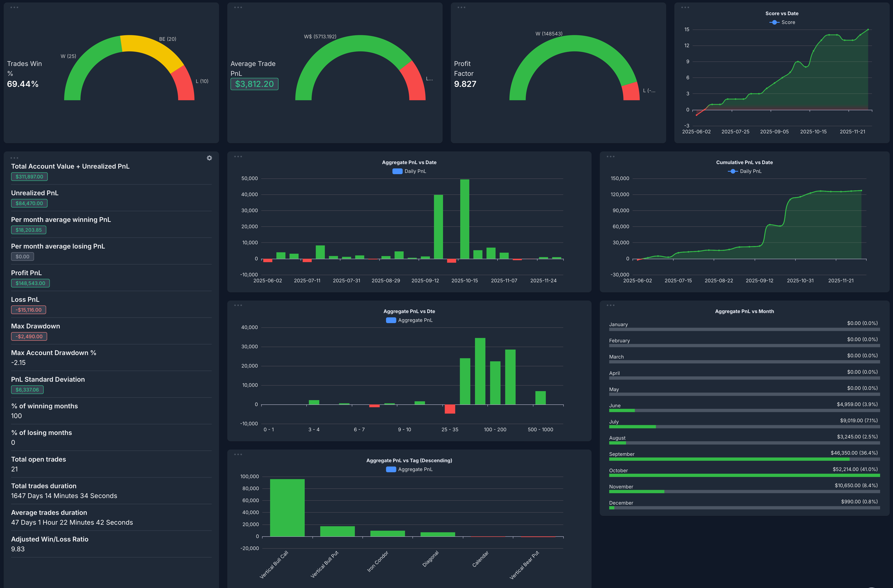This screenshot has width=893, height=588.
Task: Click the September monthly PnL progress bar
Action: point(744,459)
